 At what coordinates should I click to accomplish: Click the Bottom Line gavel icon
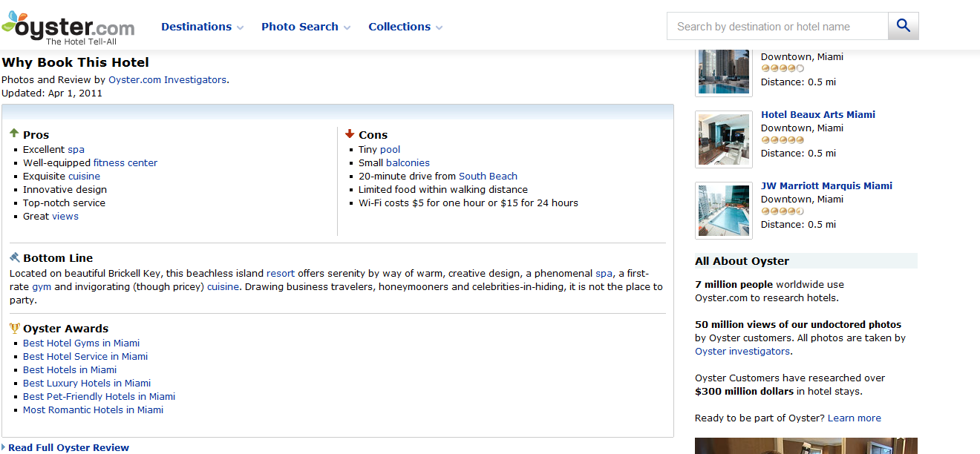click(x=15, y=257)
